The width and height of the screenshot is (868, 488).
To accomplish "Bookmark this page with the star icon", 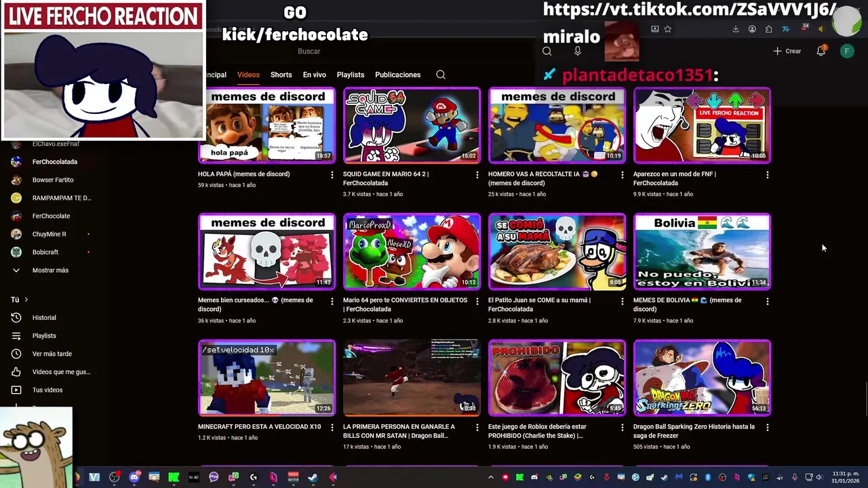I will 668,29.
